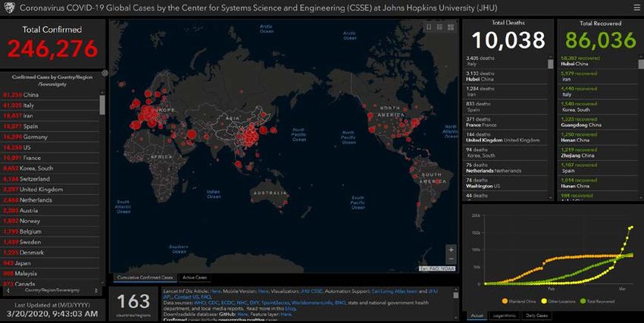Select Denmark in confirmed cases list
Screen dimensions: 644x323
tap(50, 252)
